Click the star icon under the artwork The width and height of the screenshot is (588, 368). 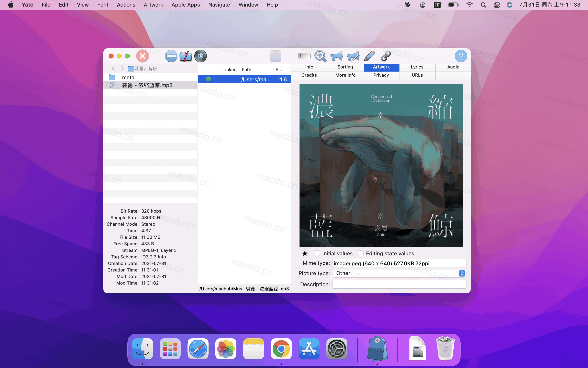point(305,253)
